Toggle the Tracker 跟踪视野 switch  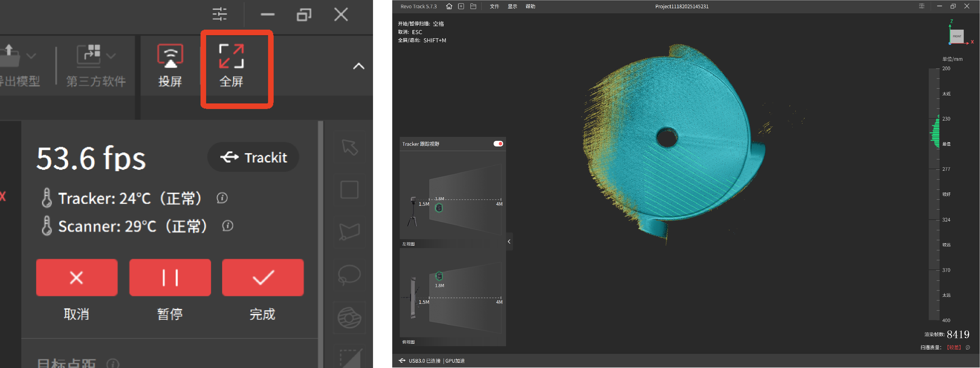click(498, 144)
